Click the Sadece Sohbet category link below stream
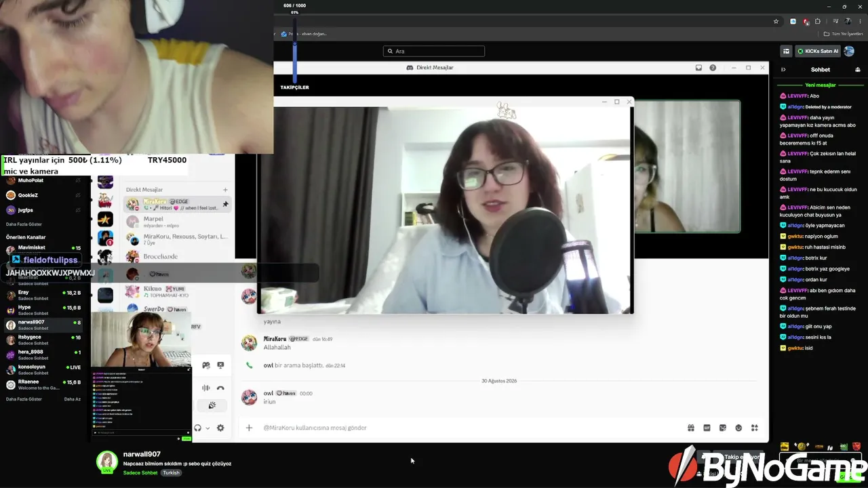 (x=140, y=472)
